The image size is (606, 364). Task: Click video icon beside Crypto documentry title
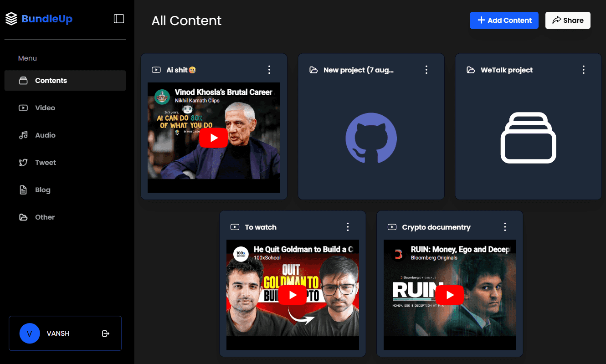click(392, 227)
